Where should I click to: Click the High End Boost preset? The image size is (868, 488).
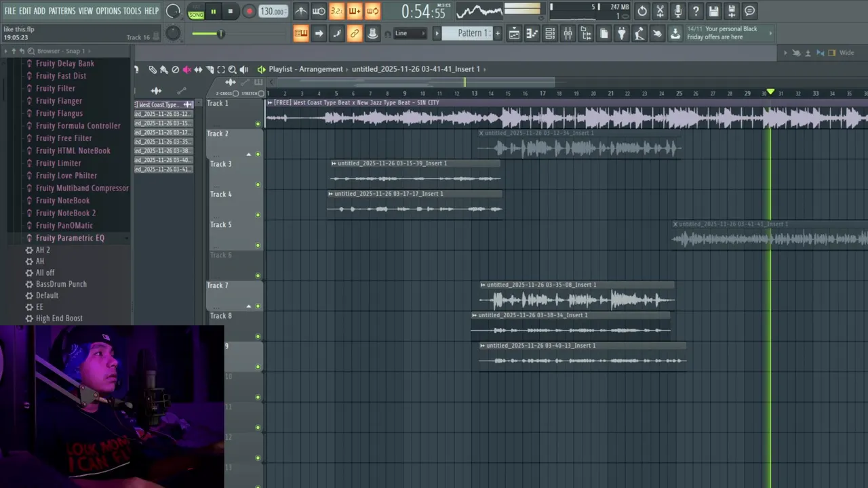[x=59, y=319]
